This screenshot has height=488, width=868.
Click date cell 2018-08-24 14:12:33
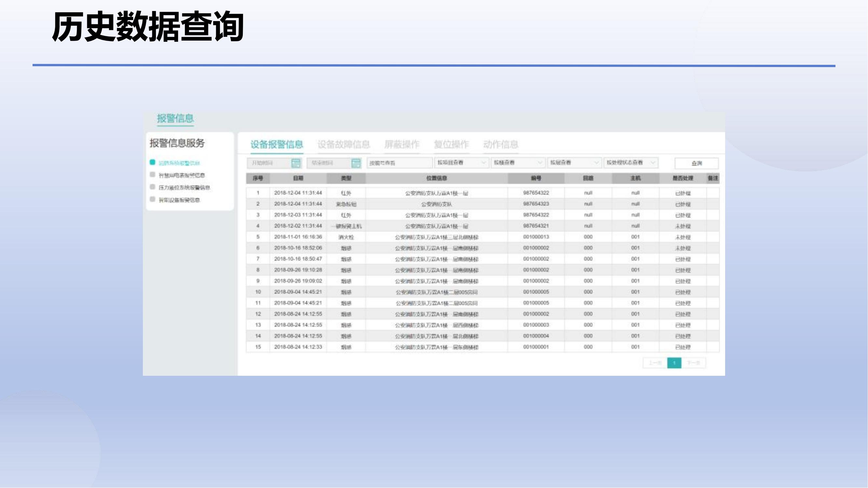pos(298,347)
